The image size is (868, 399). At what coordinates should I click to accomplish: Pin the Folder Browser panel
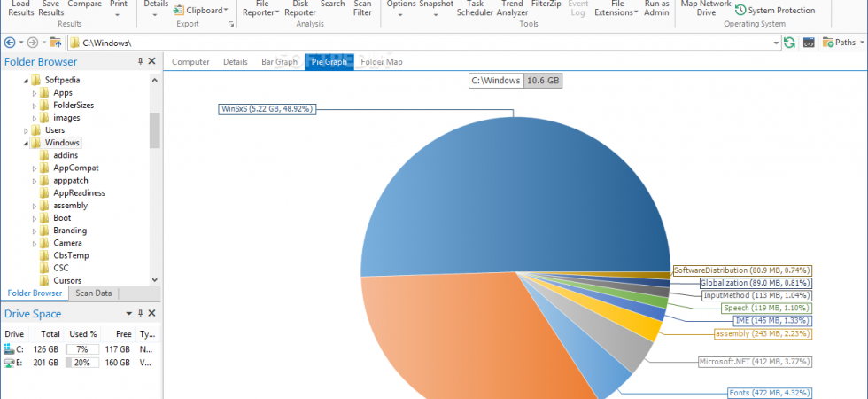click(141, 61)
